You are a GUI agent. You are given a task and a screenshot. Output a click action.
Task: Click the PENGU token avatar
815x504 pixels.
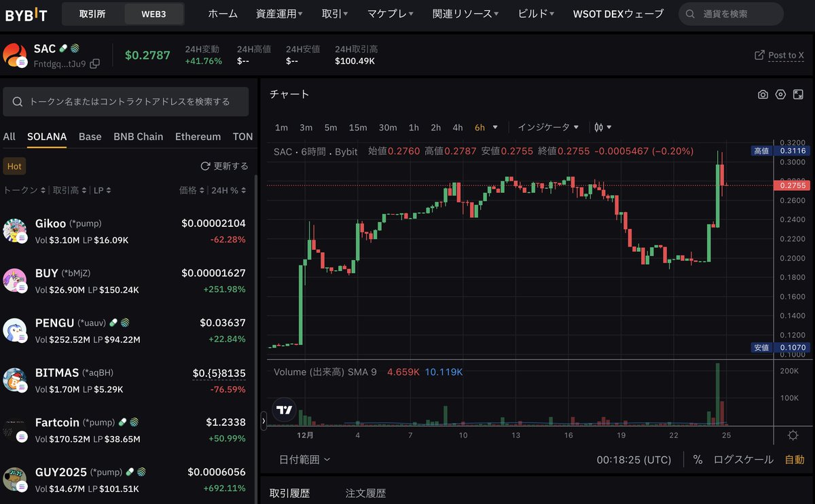pos(14,329)
